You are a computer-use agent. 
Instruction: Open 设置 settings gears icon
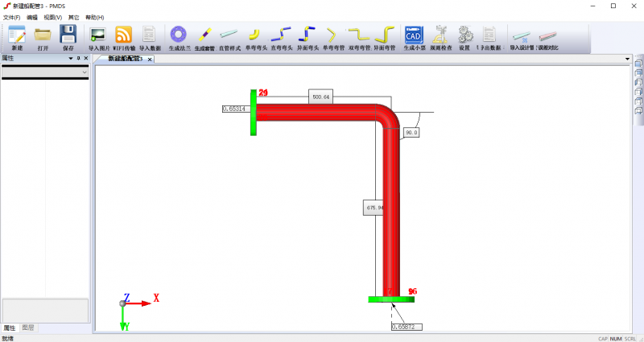[x=464, y=35]
